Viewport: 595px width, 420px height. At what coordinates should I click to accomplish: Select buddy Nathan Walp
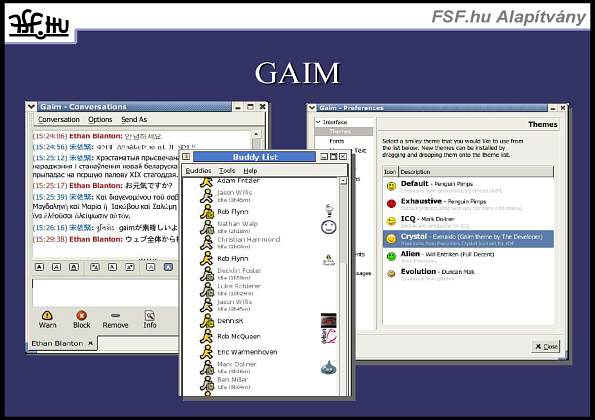[238, 223]
